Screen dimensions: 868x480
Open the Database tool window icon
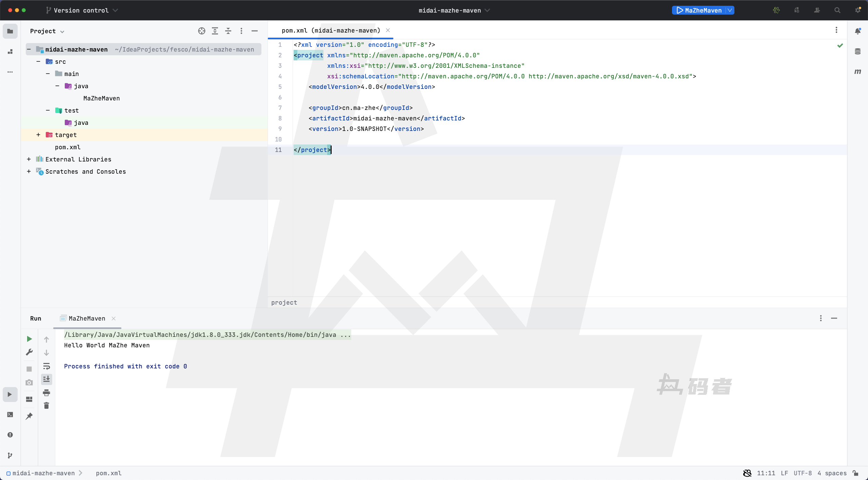[857, 52]
